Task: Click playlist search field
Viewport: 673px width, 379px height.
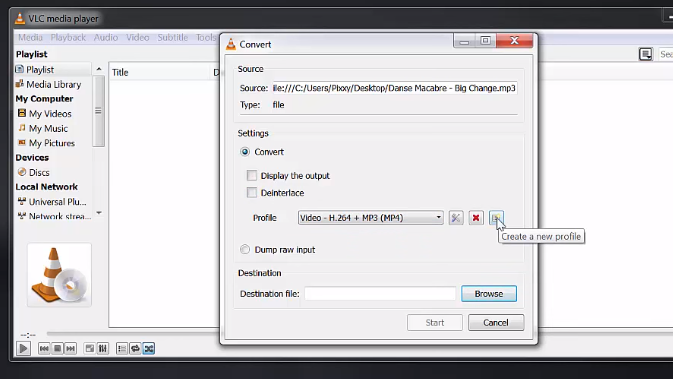Action: (666, 54)
